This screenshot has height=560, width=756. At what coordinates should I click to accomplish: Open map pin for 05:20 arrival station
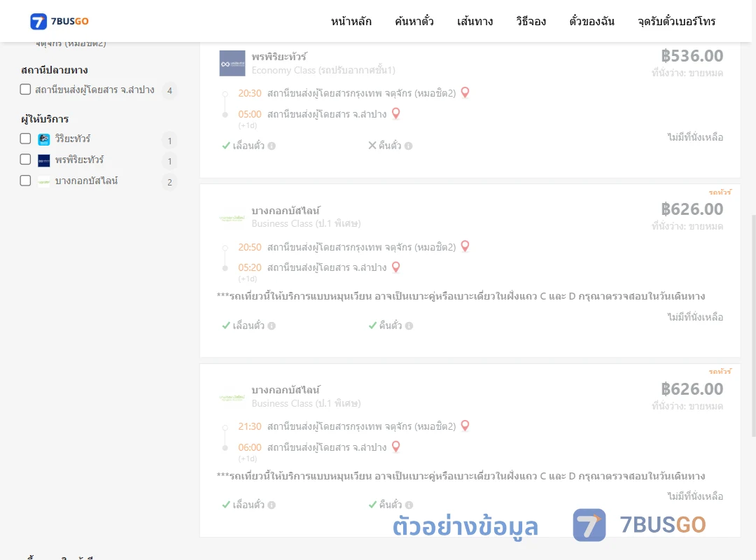(395, 267)
